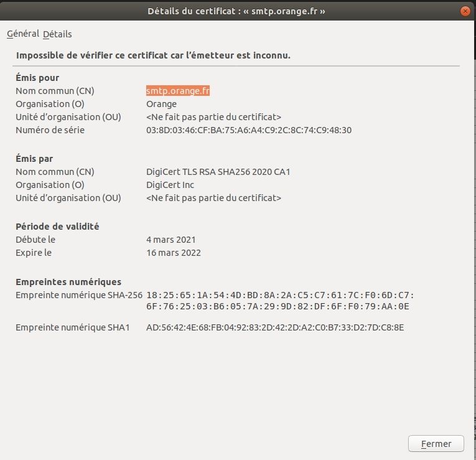This screenshot has width=476, height=460.
Task: Select the serial number 03:8D:03:46 value
Action: pos(249,130)
